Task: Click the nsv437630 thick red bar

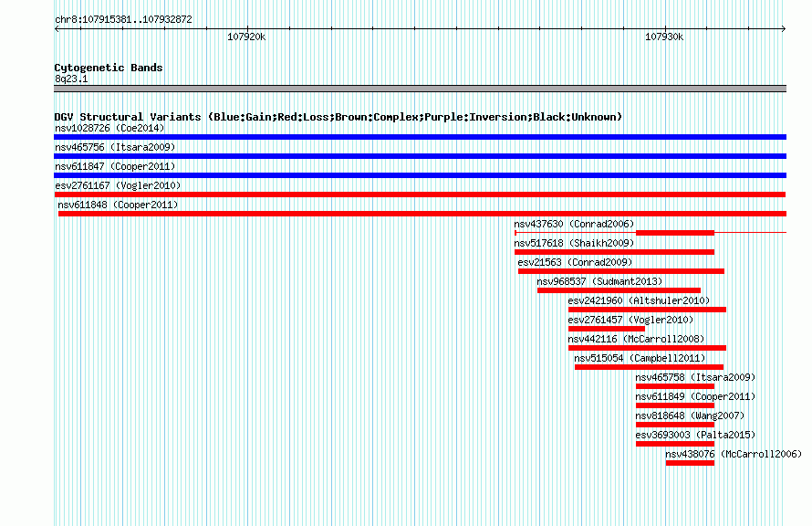Action: (x=675, y=233)
